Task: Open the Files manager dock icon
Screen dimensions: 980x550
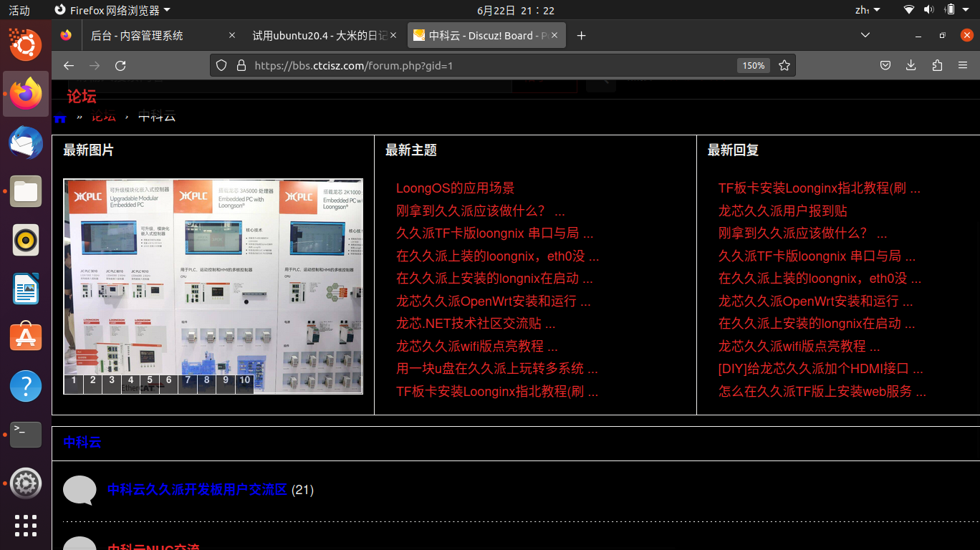Action: [26, 191]
